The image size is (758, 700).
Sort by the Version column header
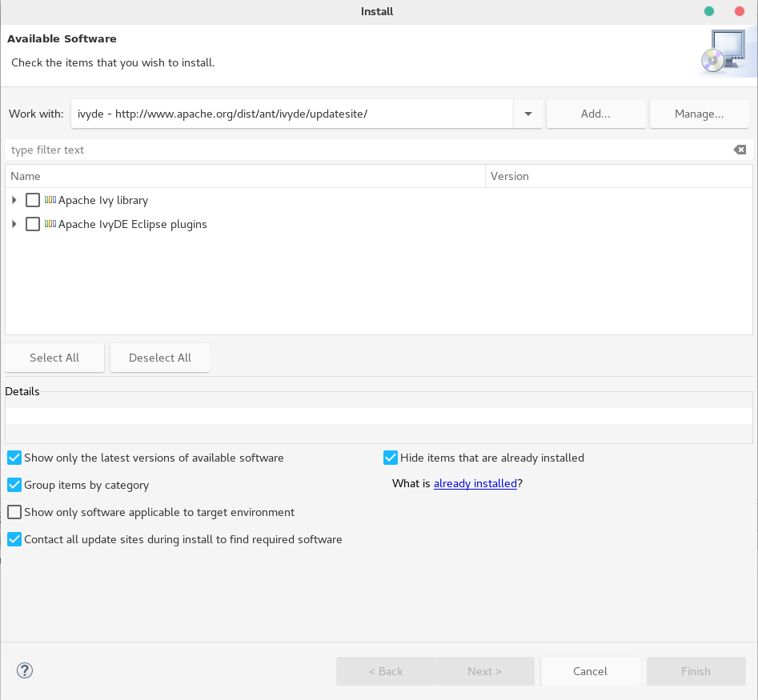click(x=619, y=176)
